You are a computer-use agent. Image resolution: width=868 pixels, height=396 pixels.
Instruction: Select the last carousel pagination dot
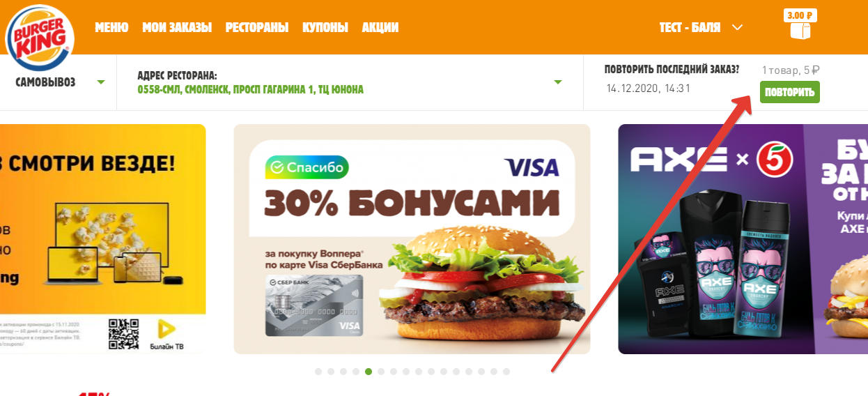(506, 372)
